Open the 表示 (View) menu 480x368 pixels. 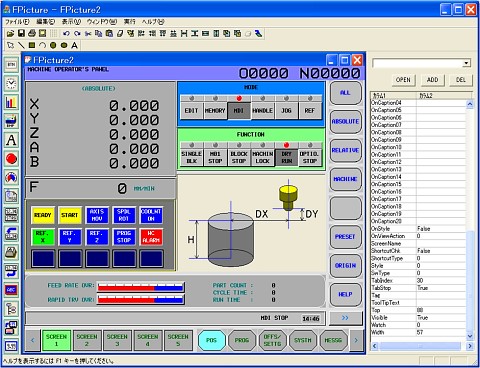pos(71,22)
